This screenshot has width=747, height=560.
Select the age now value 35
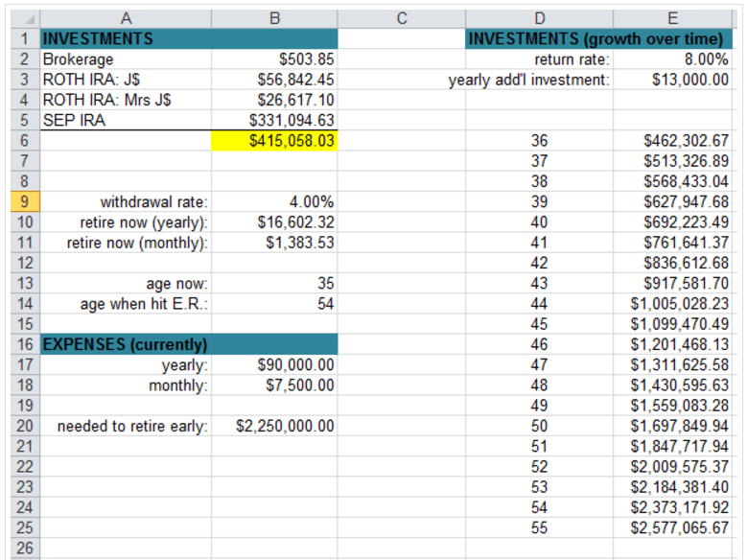click(274, 283)
